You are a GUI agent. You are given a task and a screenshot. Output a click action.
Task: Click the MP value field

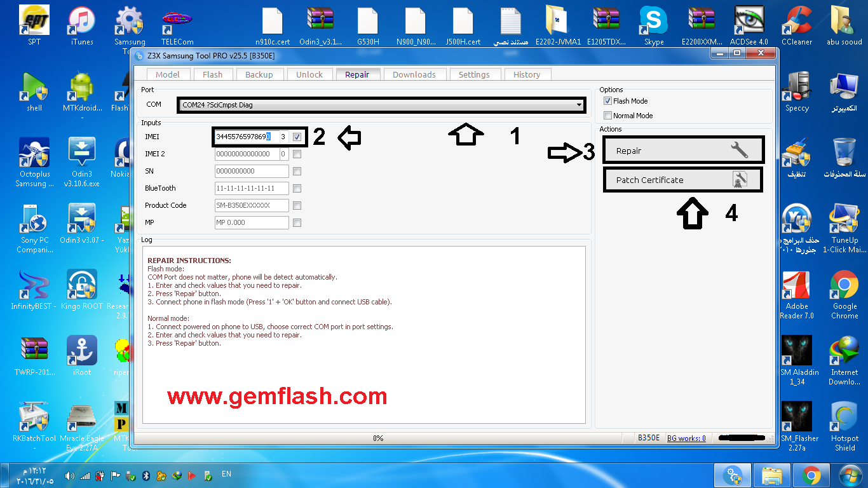point(252,222)
